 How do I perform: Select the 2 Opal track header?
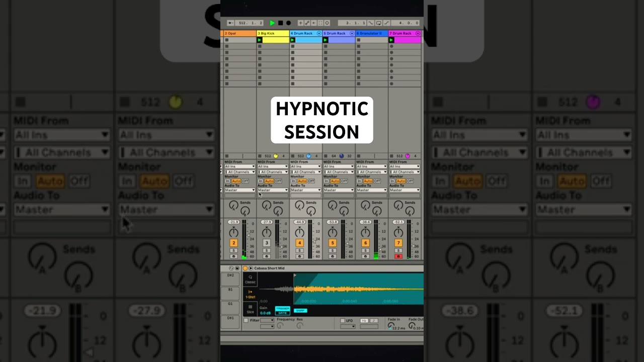pyautogui.click(x=239, y=33)
